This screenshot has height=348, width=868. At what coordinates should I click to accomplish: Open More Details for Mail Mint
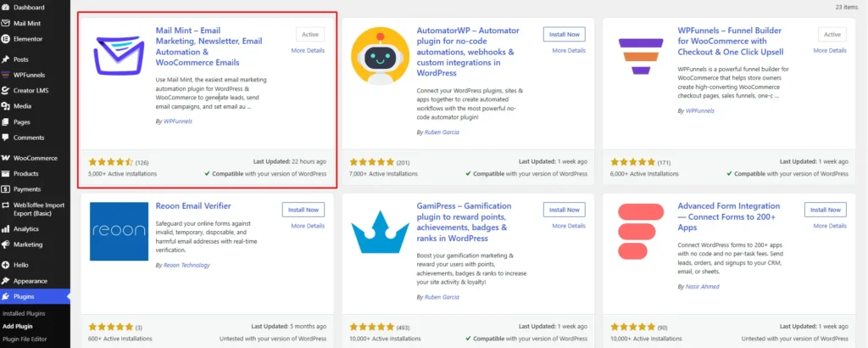coord(308,50)
